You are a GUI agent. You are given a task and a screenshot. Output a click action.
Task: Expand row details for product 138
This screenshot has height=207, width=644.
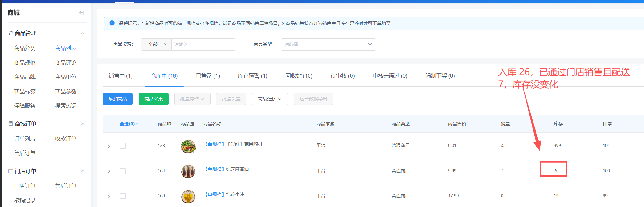109,146
